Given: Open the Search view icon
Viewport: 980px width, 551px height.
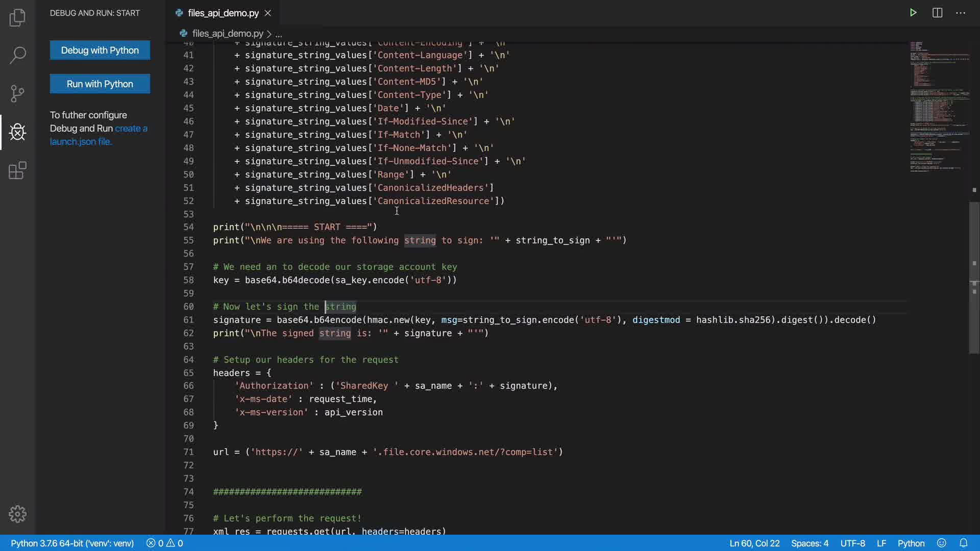Looking at the screenshot, I should click(x=17, y=55).
